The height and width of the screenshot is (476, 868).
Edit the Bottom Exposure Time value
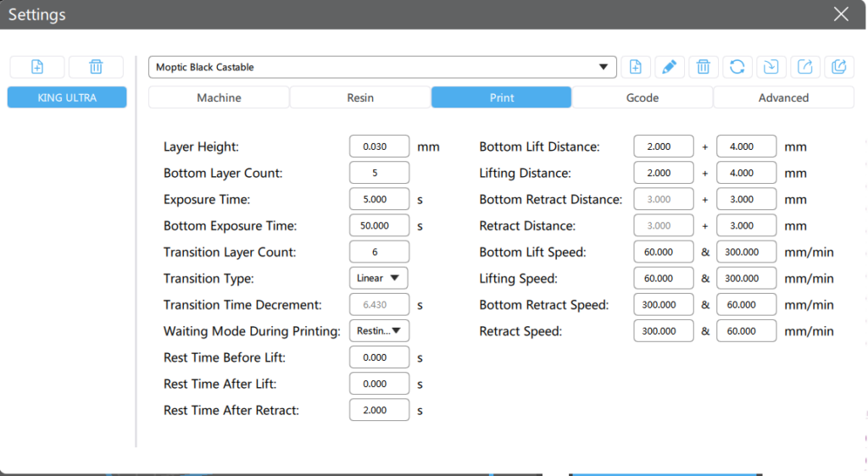tap(379, 225)
